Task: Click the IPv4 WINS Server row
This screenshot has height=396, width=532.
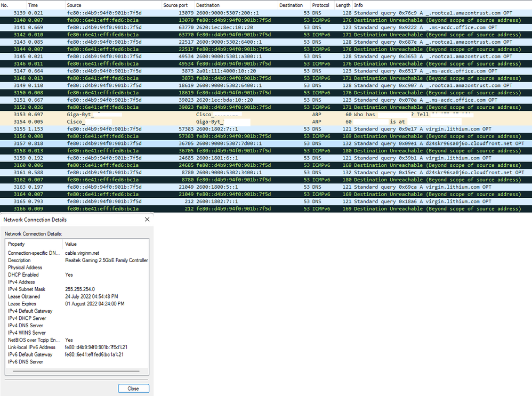Action: 77,333
